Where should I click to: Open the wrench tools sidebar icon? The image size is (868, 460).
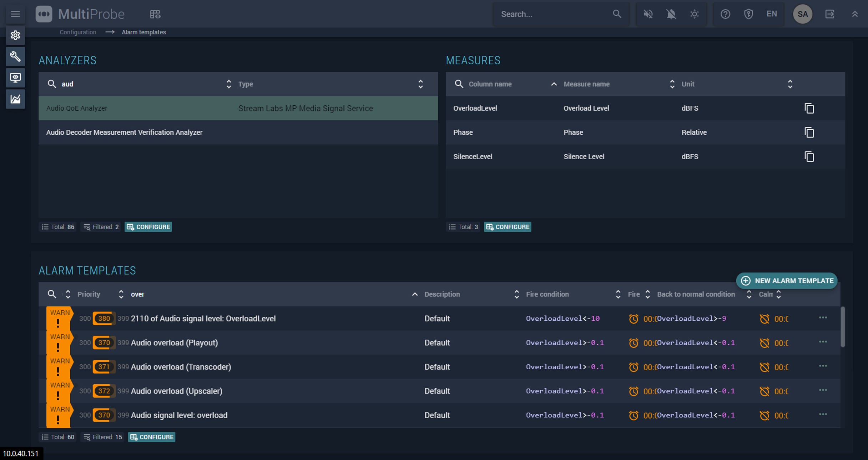pos(15,56)
